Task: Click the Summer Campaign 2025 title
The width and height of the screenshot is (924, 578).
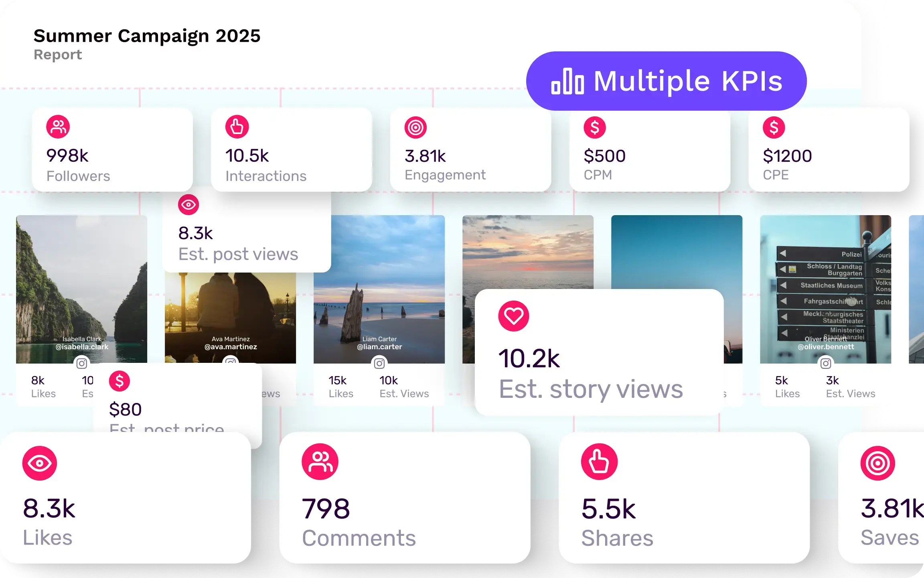Action: pyautogui.click(x=147, y=36)
